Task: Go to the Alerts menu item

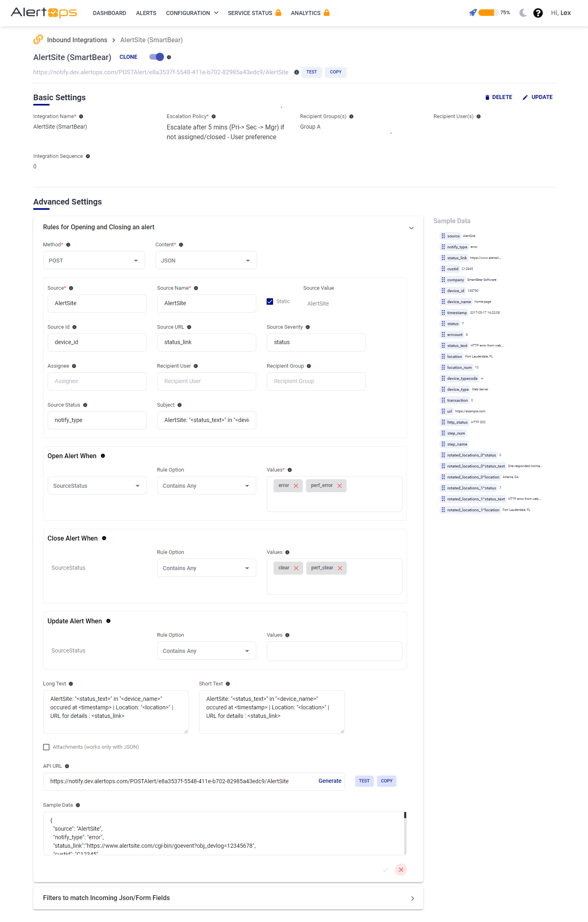Action: [x=146, y=13]
